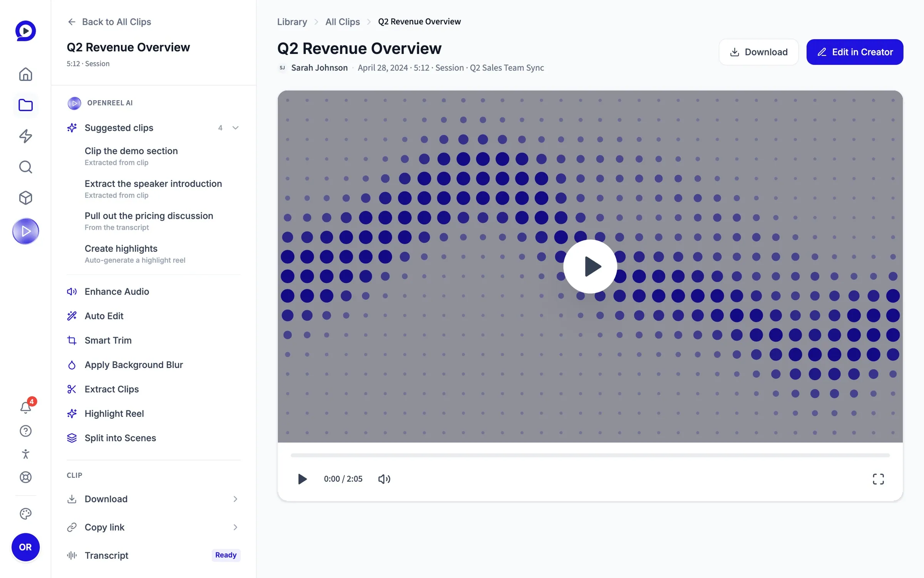
Task: Toggle fullscreen on the video player
Action: [878, 479]
